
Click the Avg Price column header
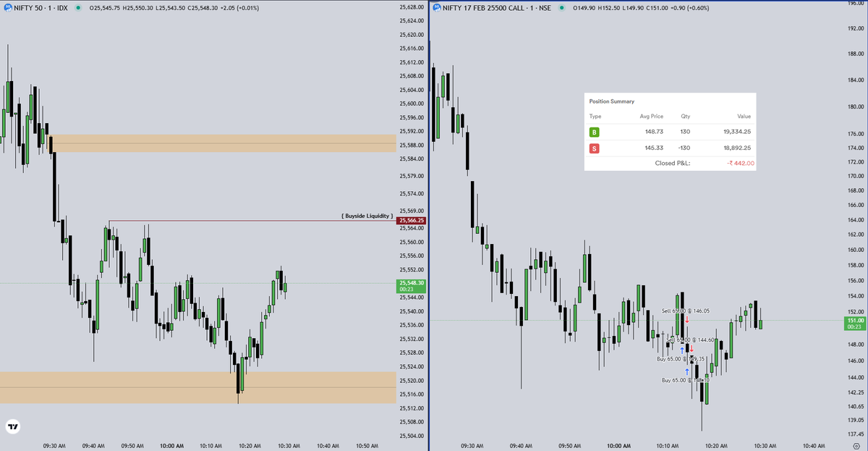(x=651, y=116)
